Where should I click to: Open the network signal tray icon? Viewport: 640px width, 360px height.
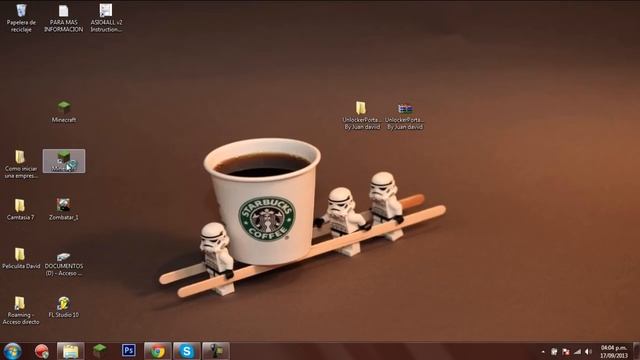click(x=577, y=351)
